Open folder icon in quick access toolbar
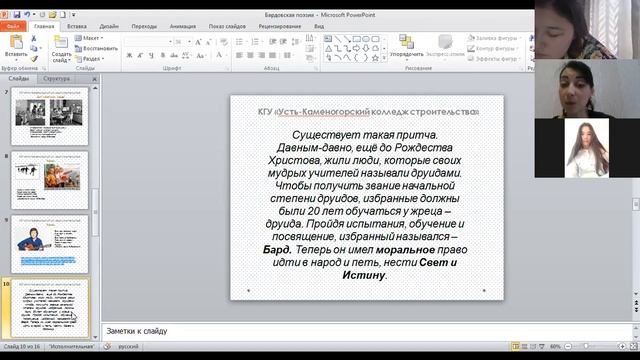This screenshot has width=640, height=360. (52, 15)
